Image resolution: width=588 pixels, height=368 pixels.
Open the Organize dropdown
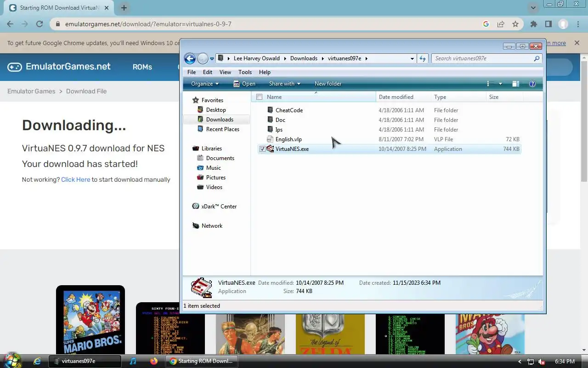click(x=205, y=84)
